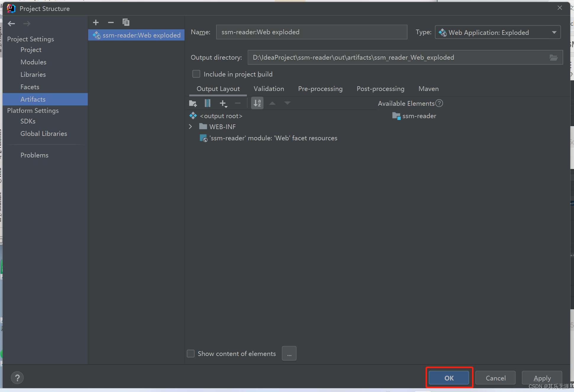
Task: Open the Post-processing tab
Action: 380,89
